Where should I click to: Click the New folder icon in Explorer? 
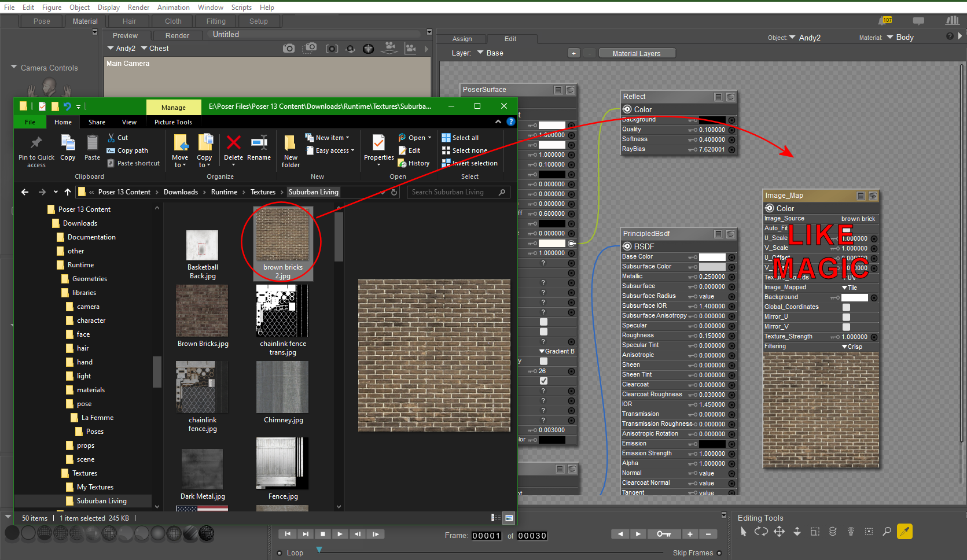291,150
